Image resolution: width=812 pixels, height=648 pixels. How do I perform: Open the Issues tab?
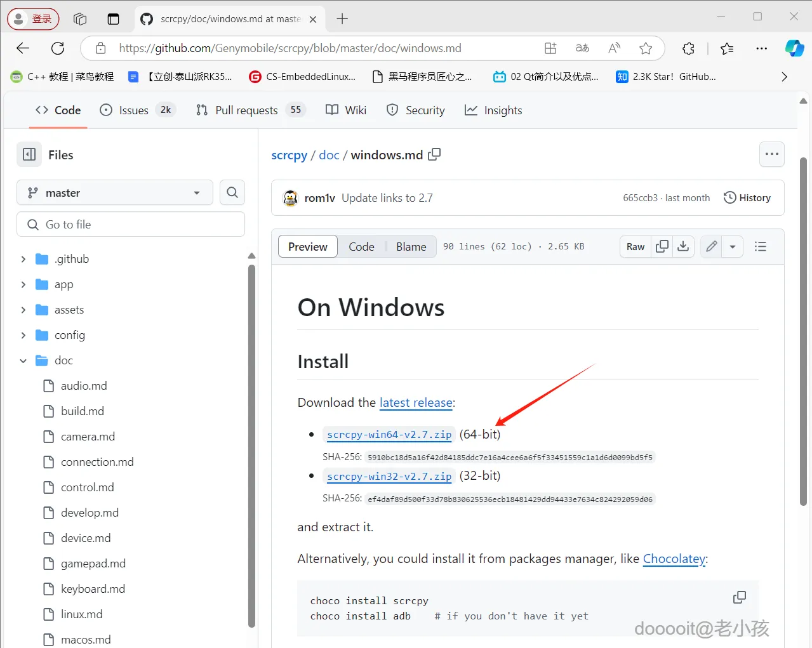pos(138,110)
